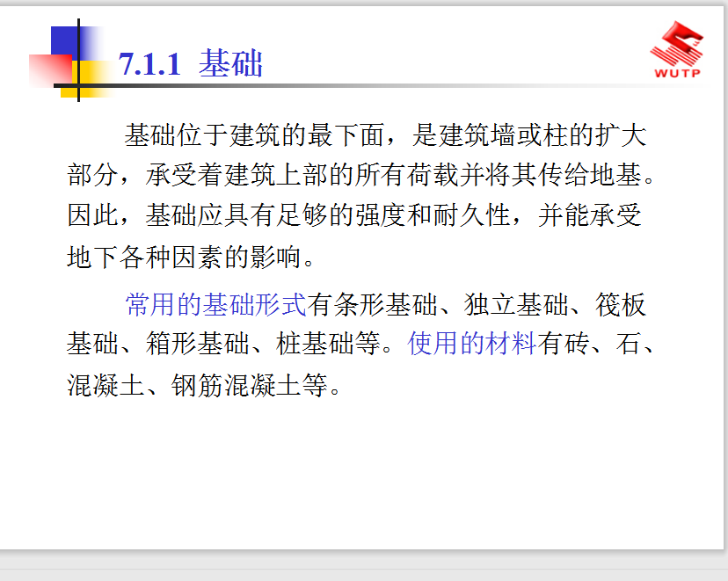Click the text '有条形基础、独立基础、筏板'

[x=477, y=305]
